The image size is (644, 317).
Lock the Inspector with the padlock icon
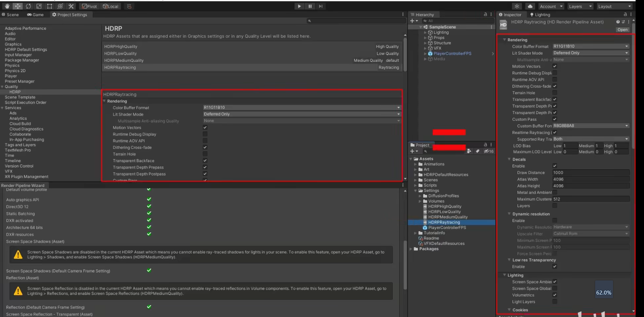pos(625,14)
